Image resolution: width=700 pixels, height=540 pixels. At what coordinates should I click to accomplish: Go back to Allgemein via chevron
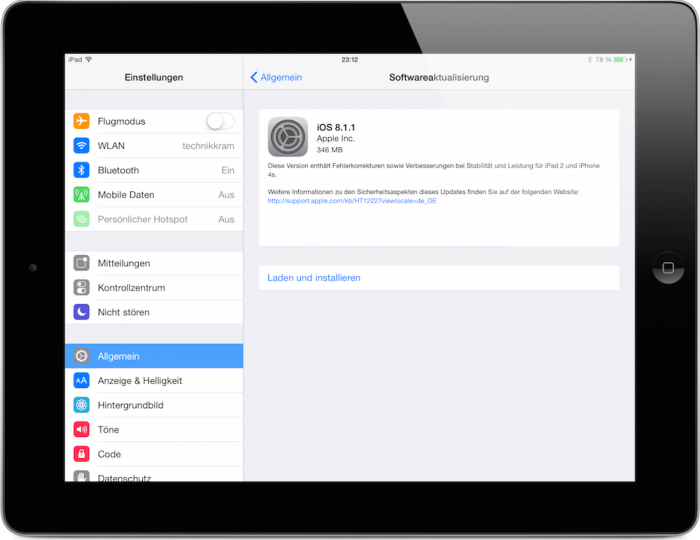(x=276, y=77)
